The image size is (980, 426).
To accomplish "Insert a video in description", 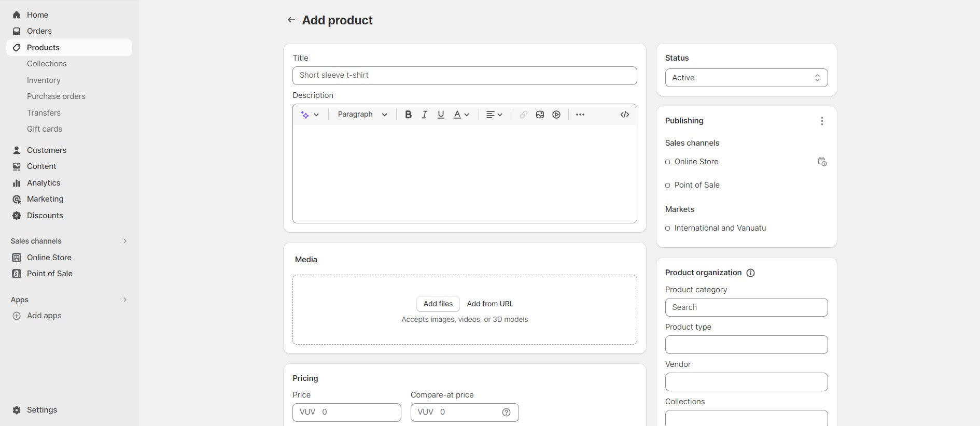I will [556, 115].
